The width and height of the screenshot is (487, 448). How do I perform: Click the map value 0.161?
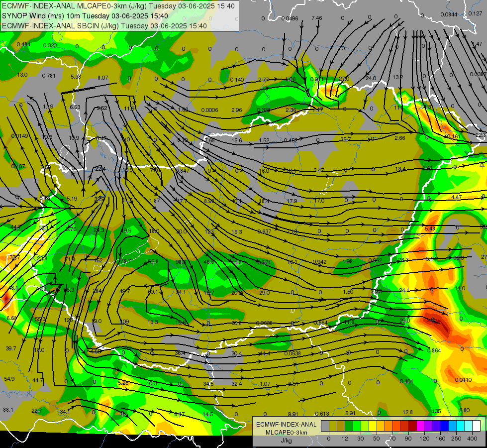click(x=454, y=137)
